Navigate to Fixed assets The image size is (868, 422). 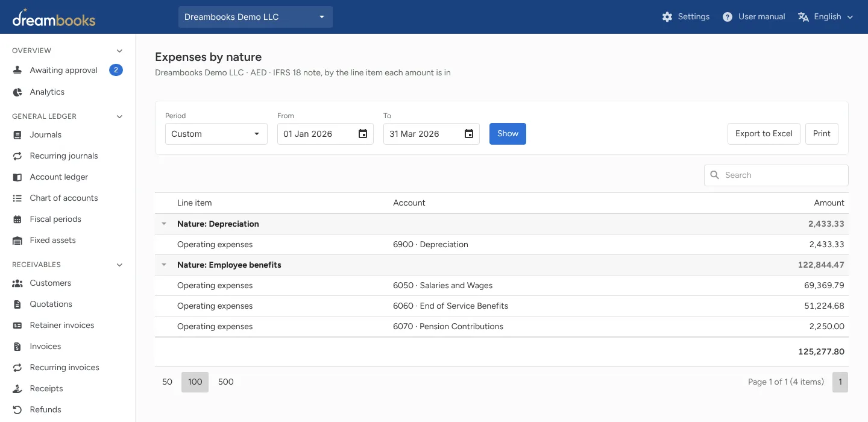click(53, 241)
